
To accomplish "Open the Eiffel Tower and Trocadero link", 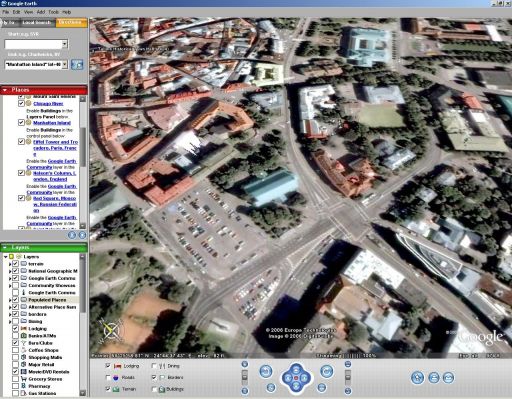I will [55, 148].
